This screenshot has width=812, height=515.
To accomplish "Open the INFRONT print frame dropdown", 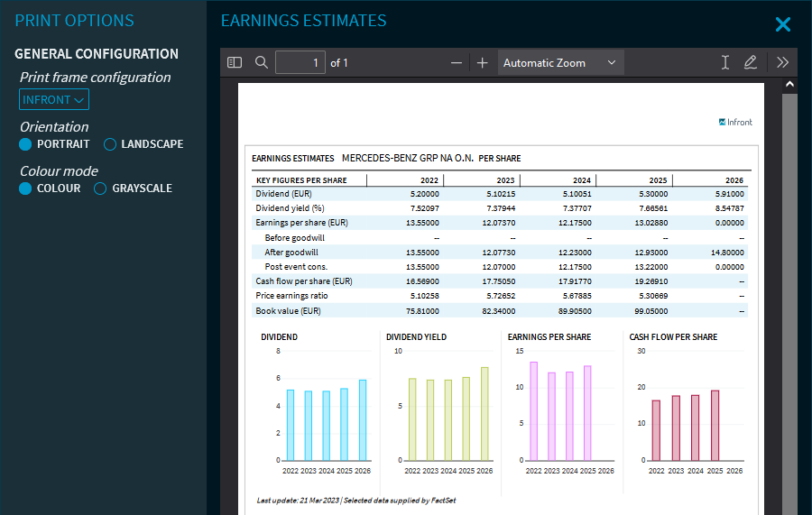I will pos(54,99).
